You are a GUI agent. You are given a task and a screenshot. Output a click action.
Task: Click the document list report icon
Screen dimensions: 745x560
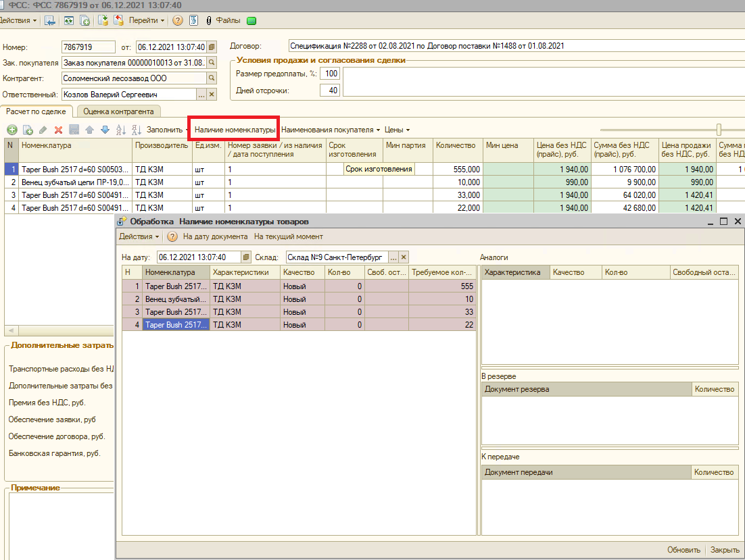(x=193, y=20)
